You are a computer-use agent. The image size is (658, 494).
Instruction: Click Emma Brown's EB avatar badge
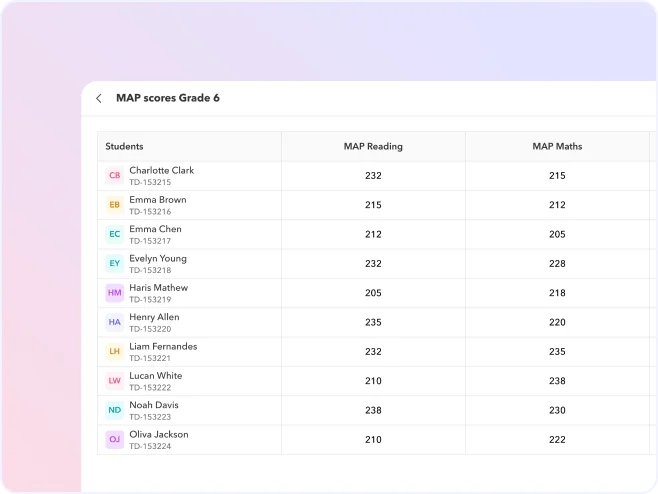(x=115, y=205)
